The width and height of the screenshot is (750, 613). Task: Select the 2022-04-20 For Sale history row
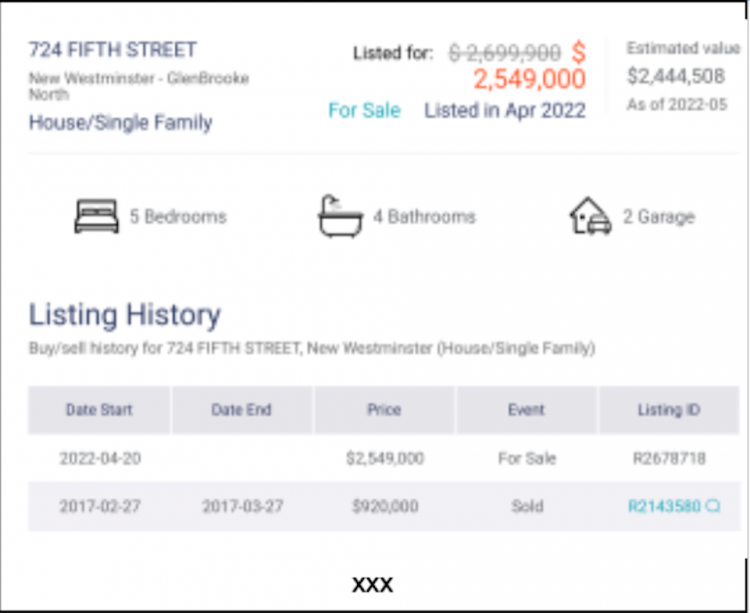coord(384,459)
